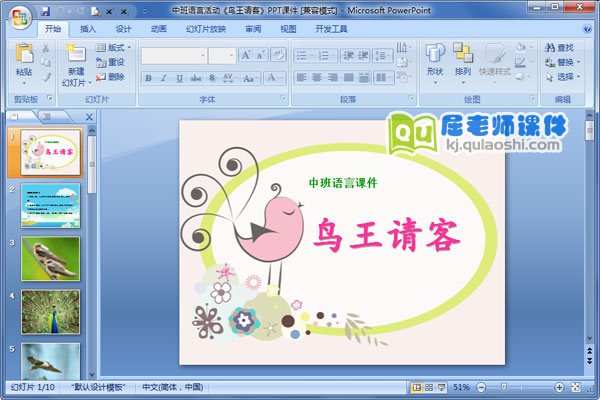The image size is (600, 400).
Task: Zoom in with plus button
Action: [559, 387]
